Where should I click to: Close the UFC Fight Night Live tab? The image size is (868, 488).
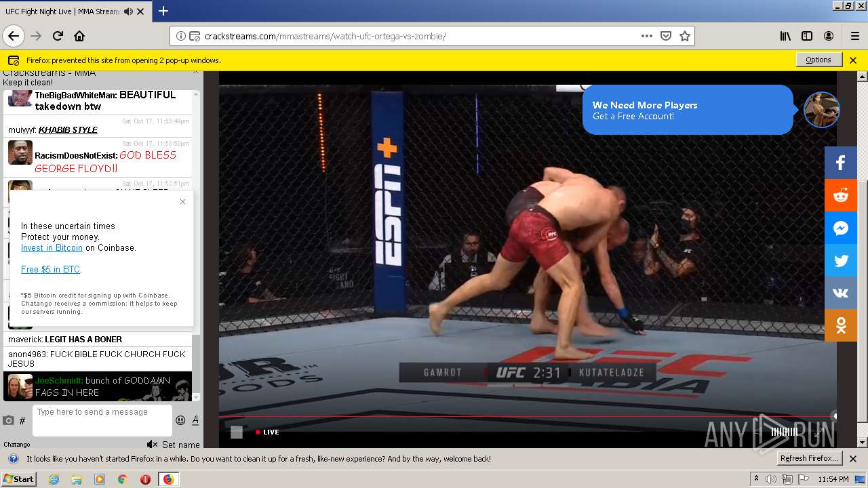pyautogui.click(x=140, y=12)
